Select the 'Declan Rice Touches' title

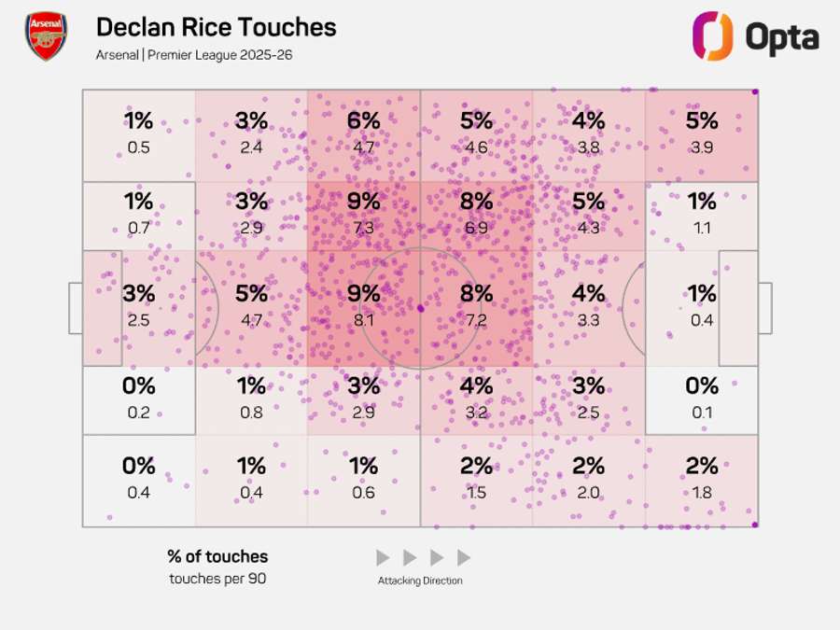(216, 27)
